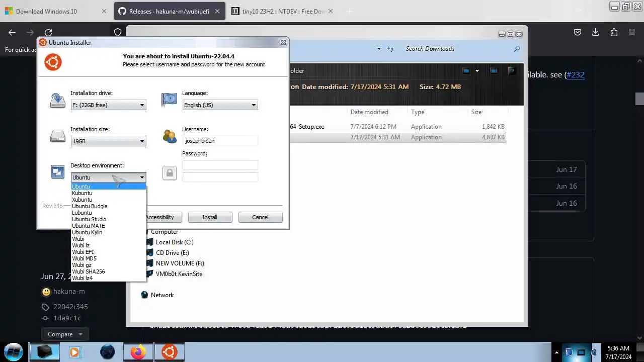
Task: Click the search magnifier icon in Explorer
Action: tap(517, 49)
